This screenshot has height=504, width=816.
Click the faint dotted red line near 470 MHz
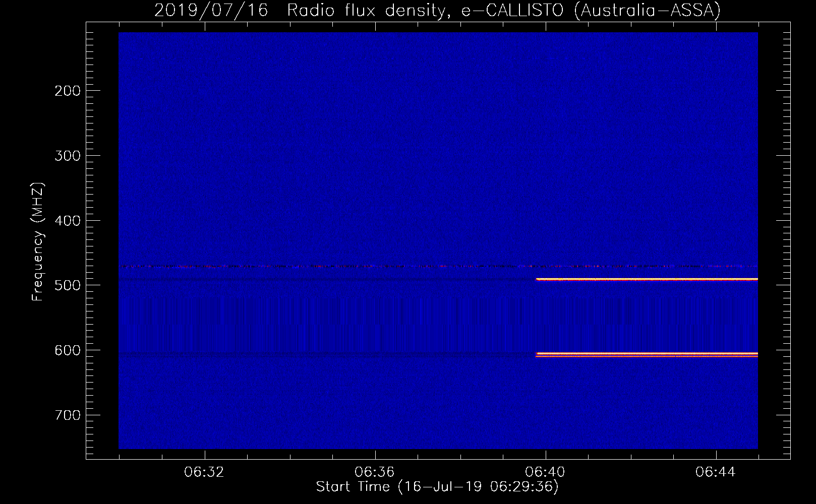[438, 266]
